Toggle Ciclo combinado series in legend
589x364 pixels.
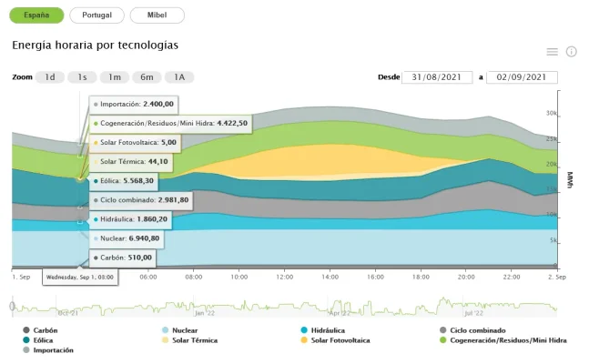(472, 330)
